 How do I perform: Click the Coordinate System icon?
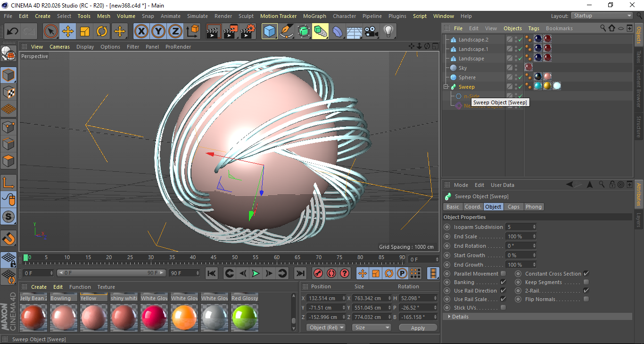tap(193, 32)
